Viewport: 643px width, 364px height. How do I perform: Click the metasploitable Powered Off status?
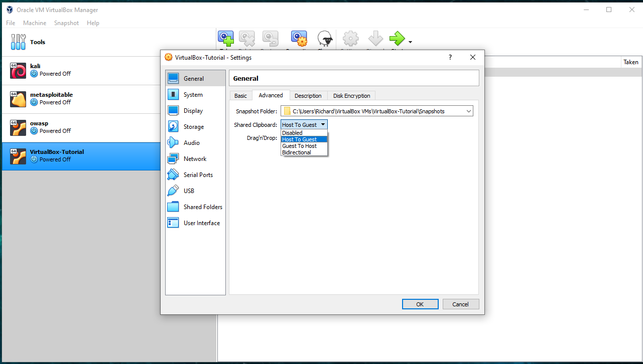coord(55,102)
